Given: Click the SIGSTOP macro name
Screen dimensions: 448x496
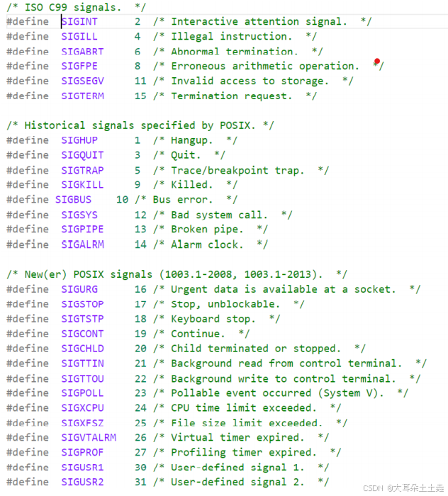Looking at the screenshot, I should click(82, 304).
